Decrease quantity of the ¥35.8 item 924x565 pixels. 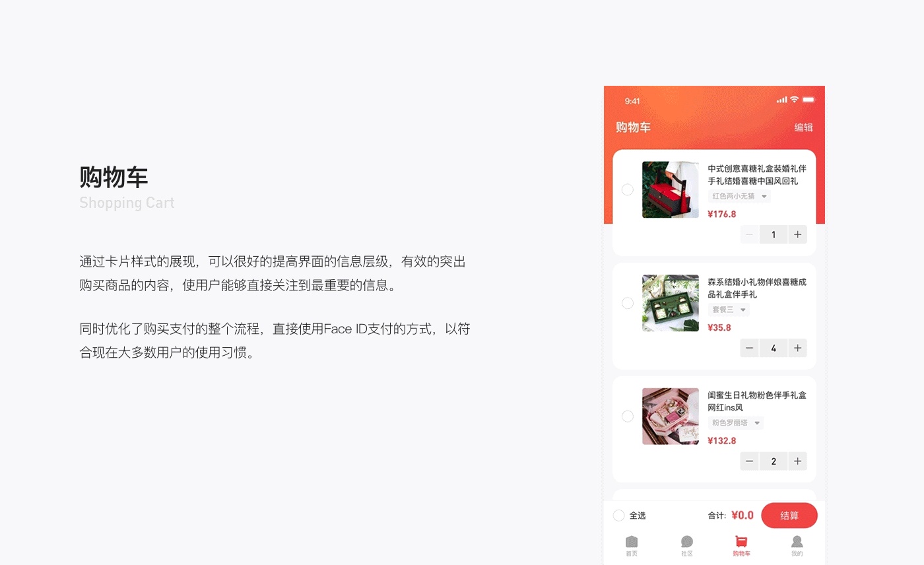[x=749, y=348]
